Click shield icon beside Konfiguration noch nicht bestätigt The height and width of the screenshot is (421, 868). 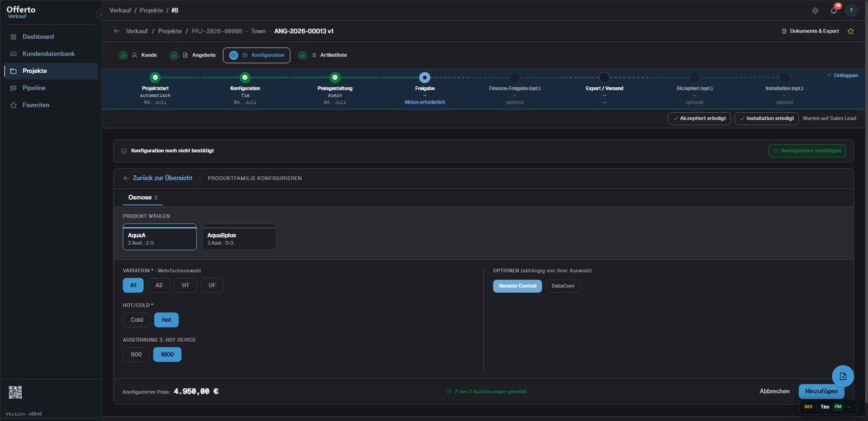124,151
